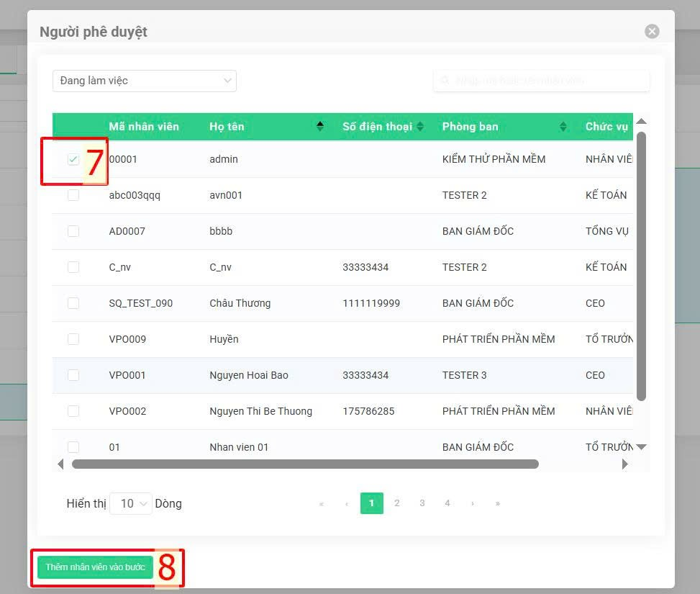Close the Người phê duyệt dialog
This screenshot has height=594, width=700.
pyautogui.click(x=652, y=31)
